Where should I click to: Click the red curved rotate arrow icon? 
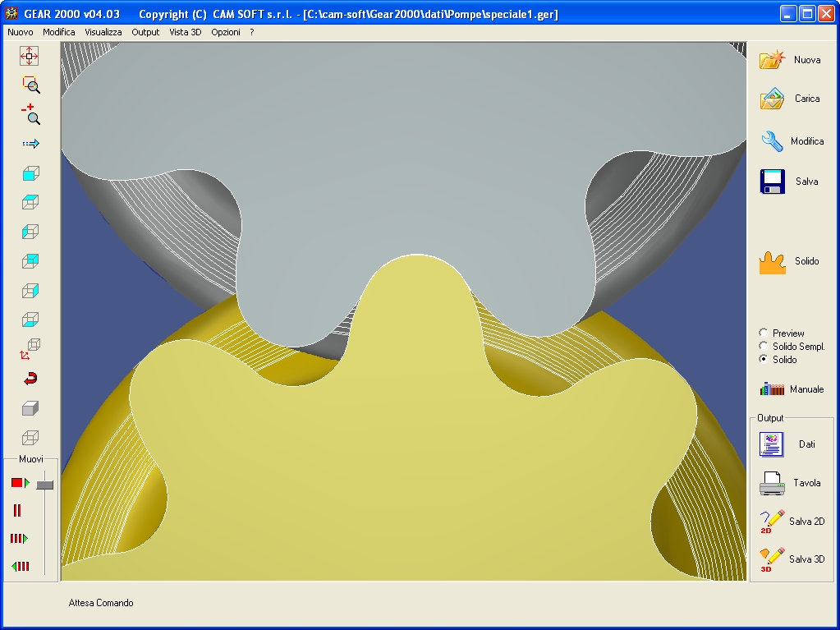tap(30, 379)
